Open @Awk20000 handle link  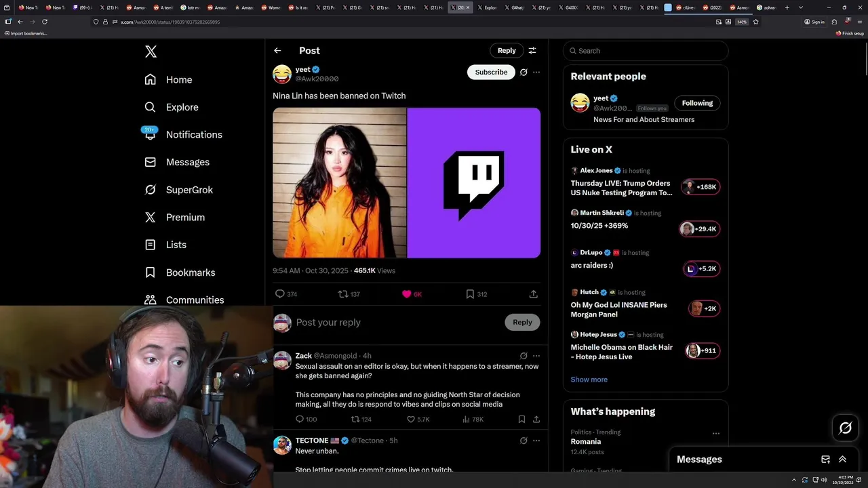point(317,79)
